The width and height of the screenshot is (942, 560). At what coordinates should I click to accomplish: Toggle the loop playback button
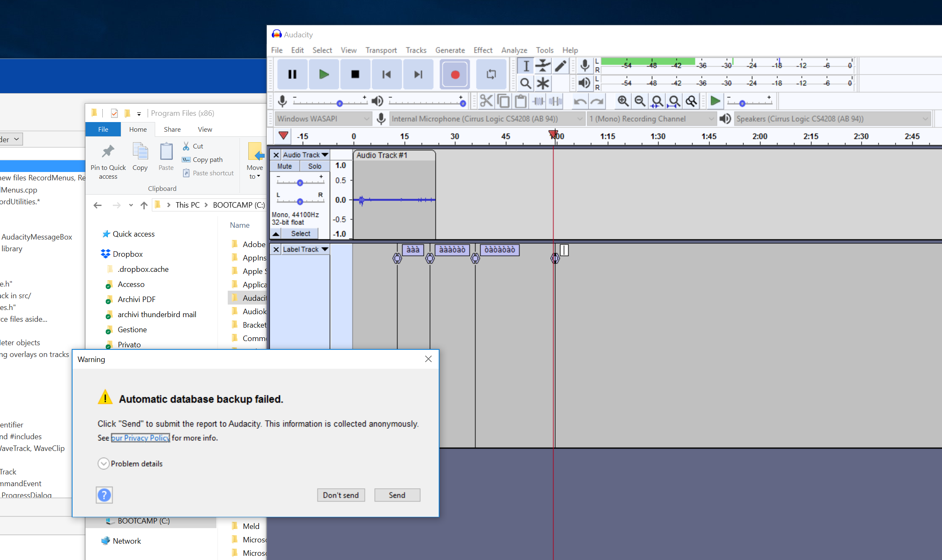pos(491,74)
